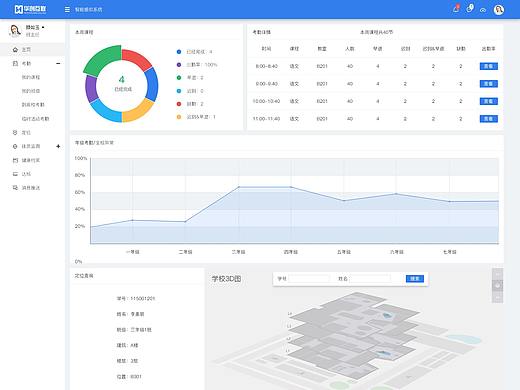Click the number 4 in donut center
This screenshot has height=390, width=520.
point(122,80)
